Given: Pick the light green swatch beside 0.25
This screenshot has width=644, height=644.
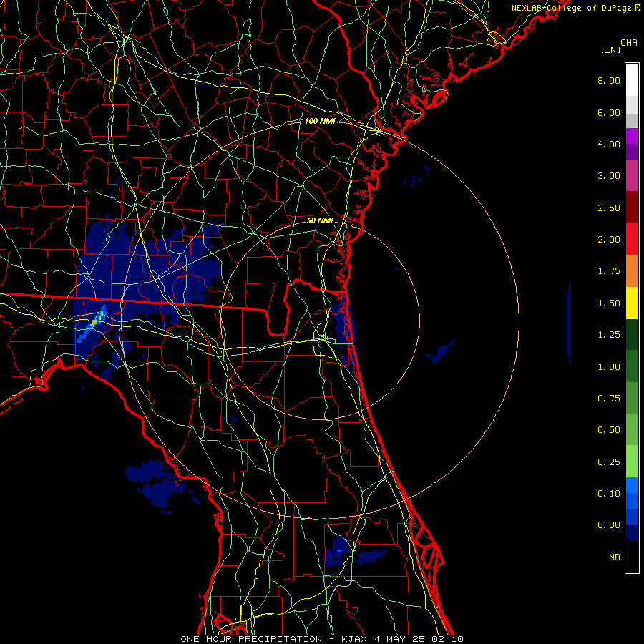Looking at the screenshot, I should point(632,462).
